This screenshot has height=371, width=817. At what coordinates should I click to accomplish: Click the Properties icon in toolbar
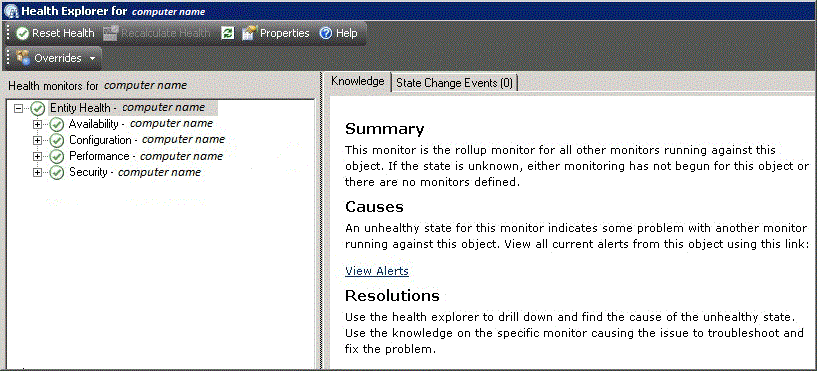[x=250, y=33]
